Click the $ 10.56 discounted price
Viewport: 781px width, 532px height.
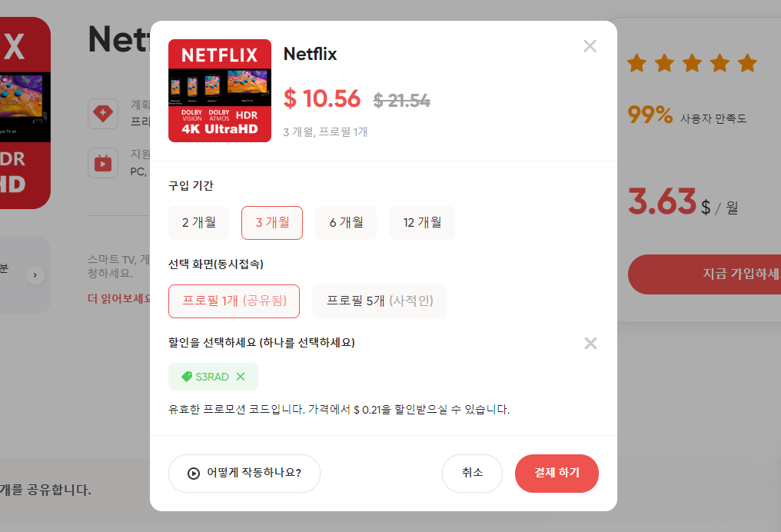pos(322,98)
